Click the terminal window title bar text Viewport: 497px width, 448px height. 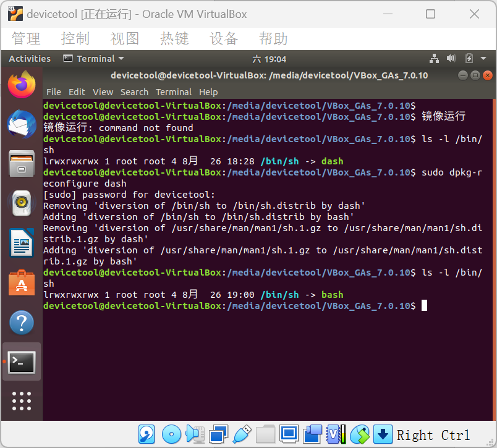pos(269,75)
